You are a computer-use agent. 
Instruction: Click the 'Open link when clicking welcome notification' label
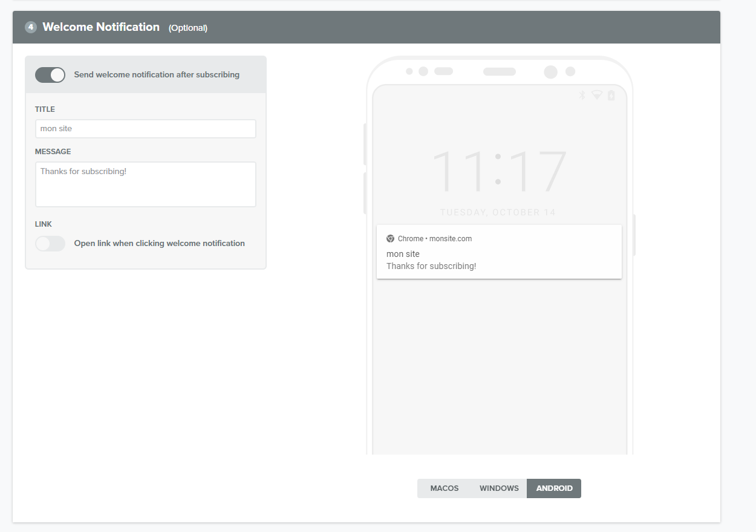pyautogui.click(x=160, y=244)
